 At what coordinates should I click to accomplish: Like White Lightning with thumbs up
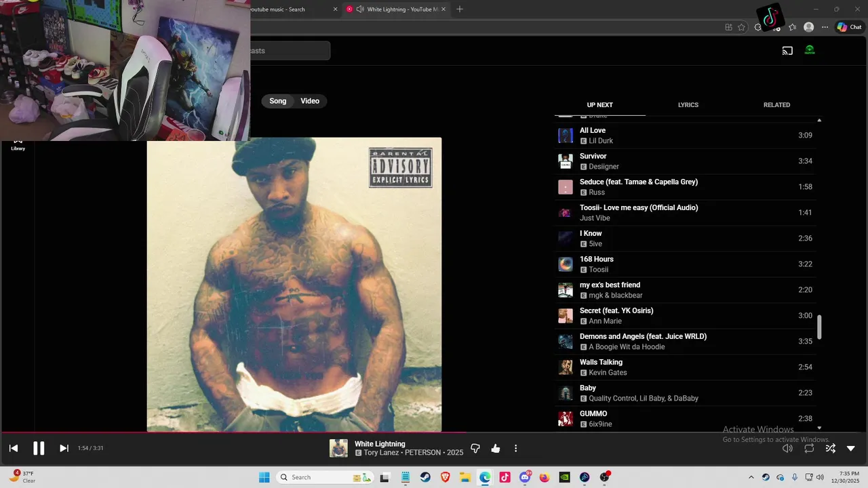click(x=496, y=448)
